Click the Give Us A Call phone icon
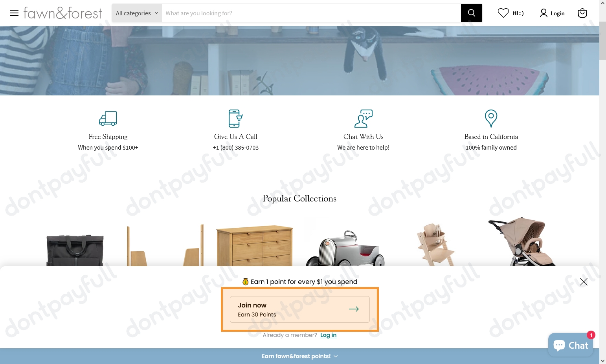 (235, 118)
